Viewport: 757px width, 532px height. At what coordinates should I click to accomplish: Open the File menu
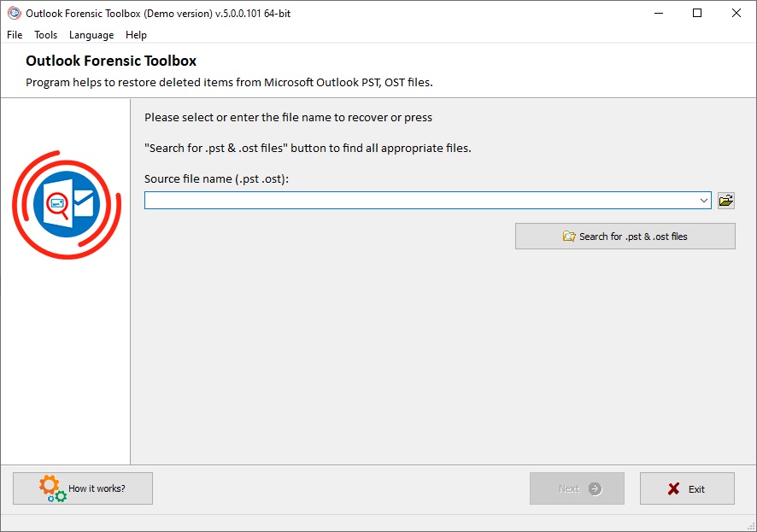[15, 35]
